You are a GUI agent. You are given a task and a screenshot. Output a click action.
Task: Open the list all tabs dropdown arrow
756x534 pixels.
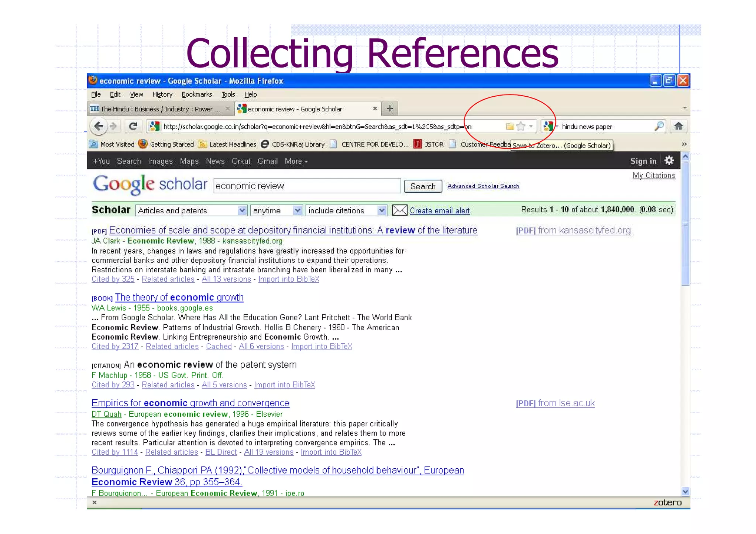pos(684,108)
